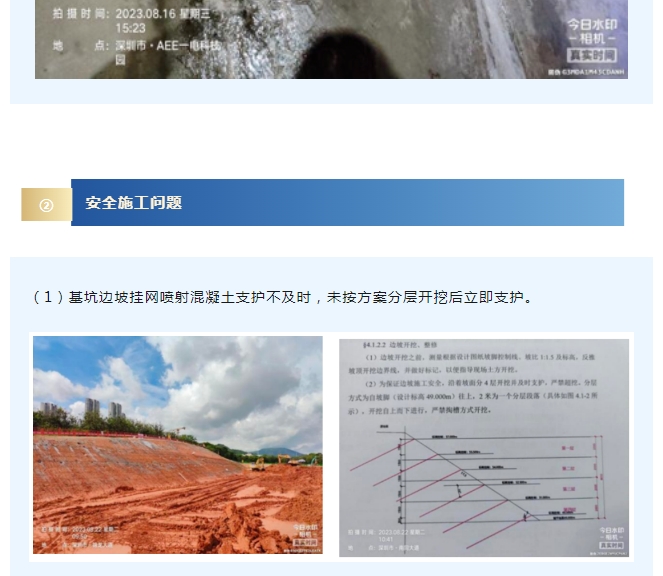Open the tunnel photo at the top
This screenshot has width=663, height=576.
[331, 39]
